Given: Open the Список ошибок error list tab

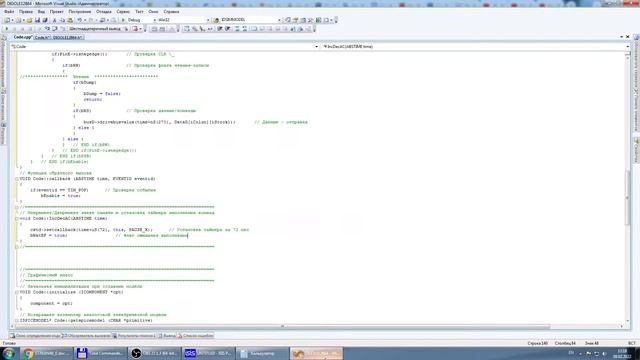Looking at the screenshot, I should click(x=196, y=336).
